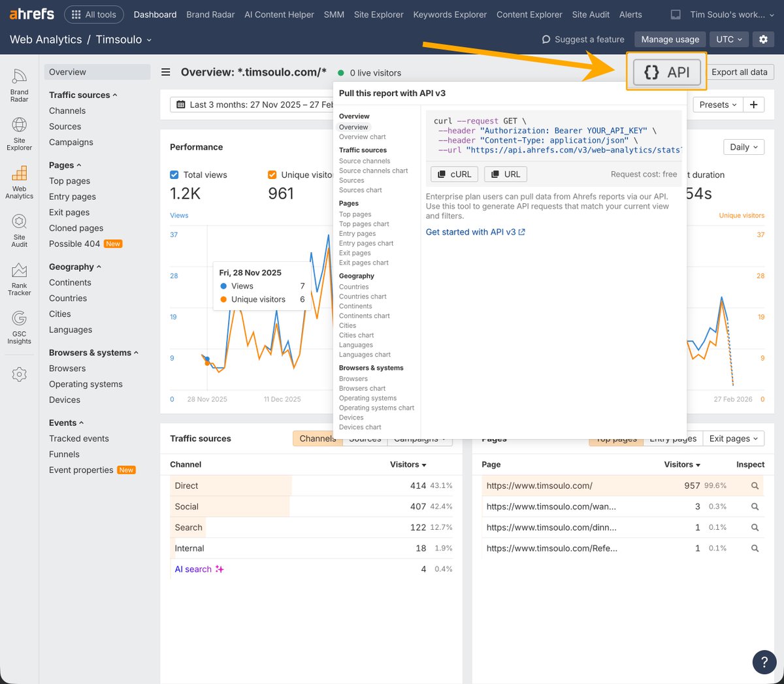Copy the request URL
Image resolution: width=784 pixels, height=684 pixels.
click(x=506, y=174)
